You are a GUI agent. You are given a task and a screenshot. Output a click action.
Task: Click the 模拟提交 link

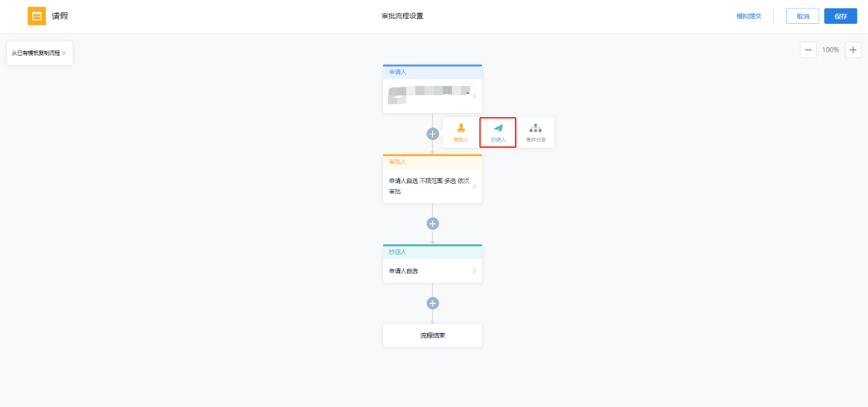(749, 16)
